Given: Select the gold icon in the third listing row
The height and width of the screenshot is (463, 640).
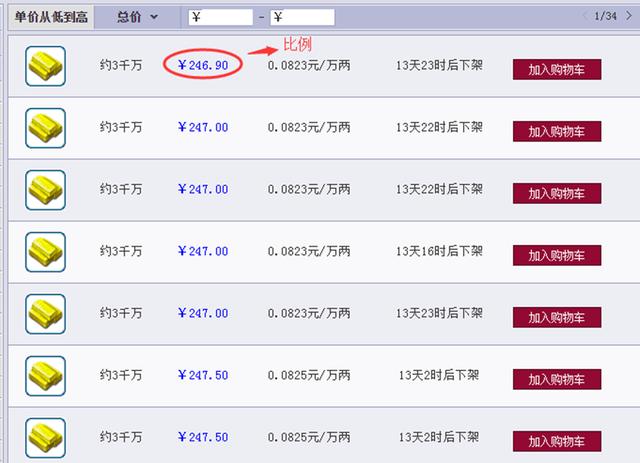Looking at the screenshot, I should click(45, 190).
